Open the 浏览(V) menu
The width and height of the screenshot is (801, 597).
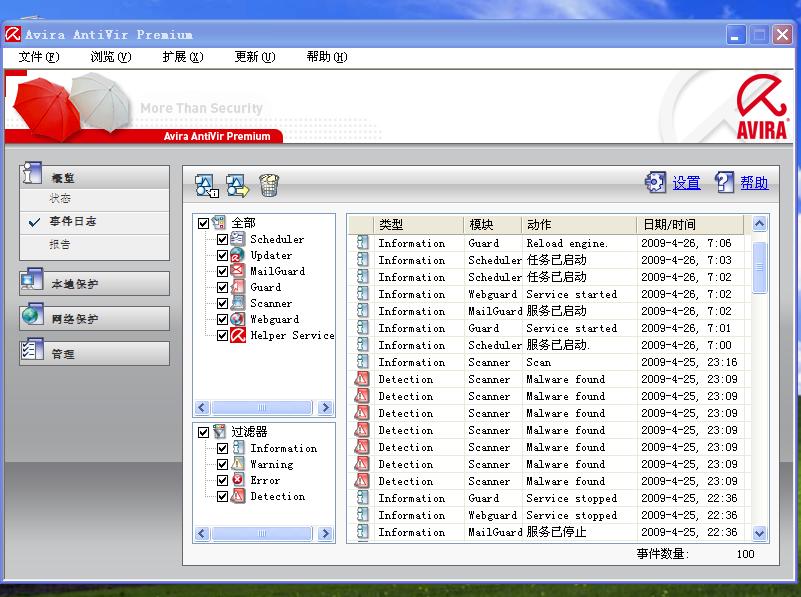111,57
